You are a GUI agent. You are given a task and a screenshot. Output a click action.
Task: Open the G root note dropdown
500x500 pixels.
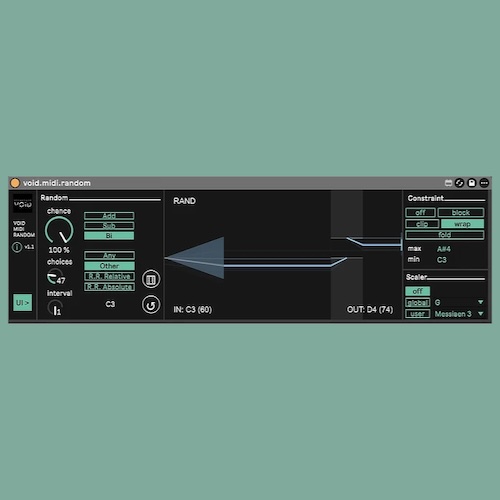[x=459, y=302]
